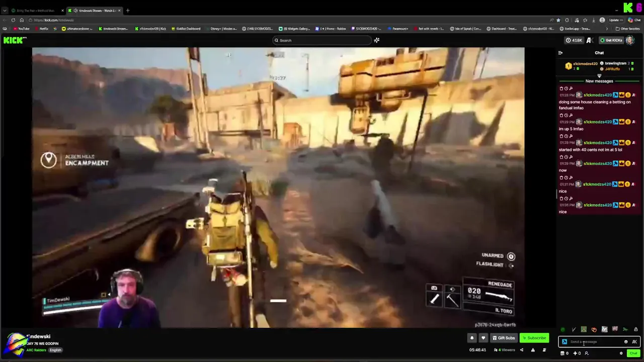The height and width of the screenshot is (362, 644).
Task: Send message with the green Chat button
Action: (633, 353)
